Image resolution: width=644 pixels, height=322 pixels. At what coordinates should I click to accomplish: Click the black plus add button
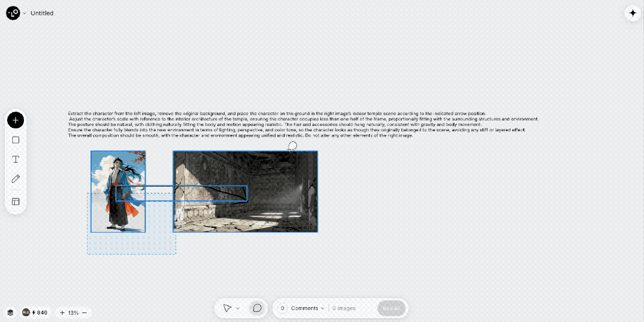pos(16,120)
